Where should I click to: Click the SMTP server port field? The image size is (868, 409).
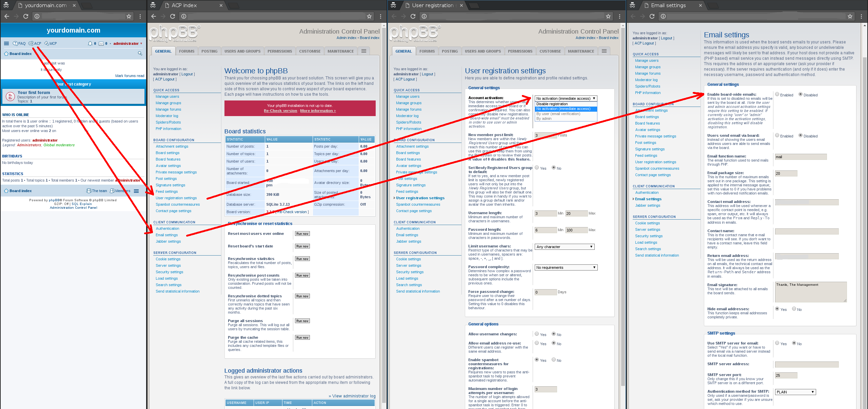[x=786, y=375]
